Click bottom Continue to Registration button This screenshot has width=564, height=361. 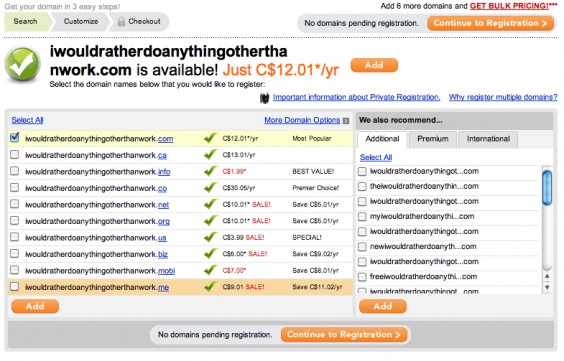tap(344, 335)
